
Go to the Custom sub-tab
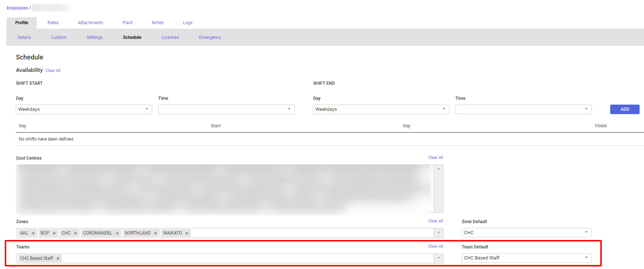coord(59,37)
